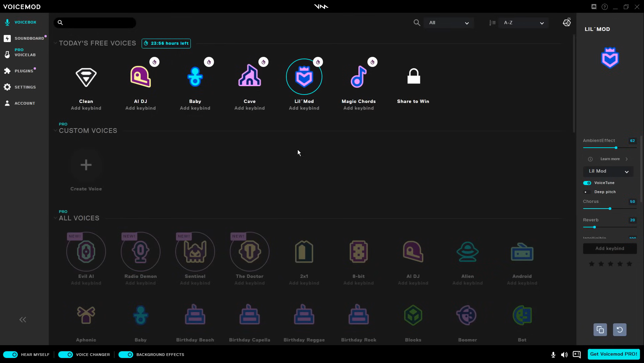Open the Lil Mod preset dropdown
The image size is (644, 363).
pos(608,171)
